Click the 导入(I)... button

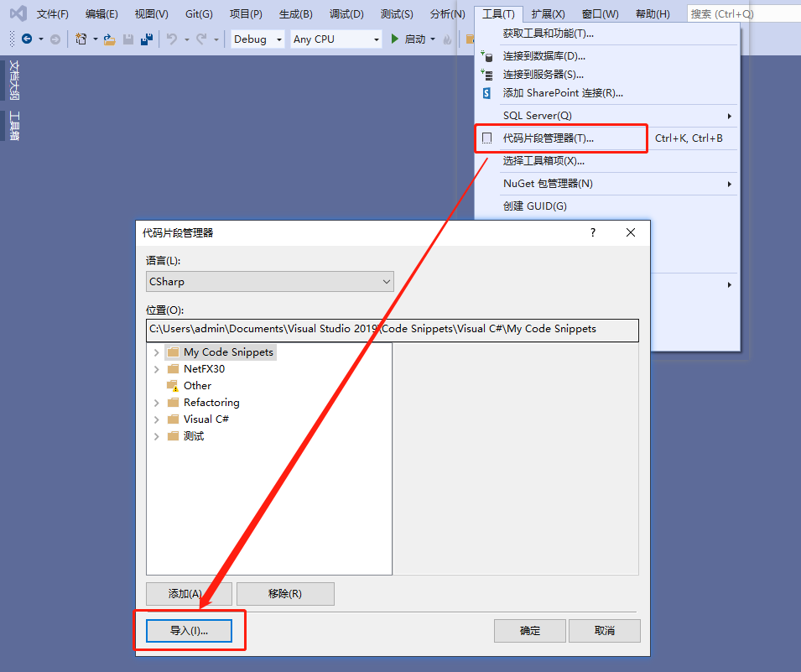click(x=189, y=631)
